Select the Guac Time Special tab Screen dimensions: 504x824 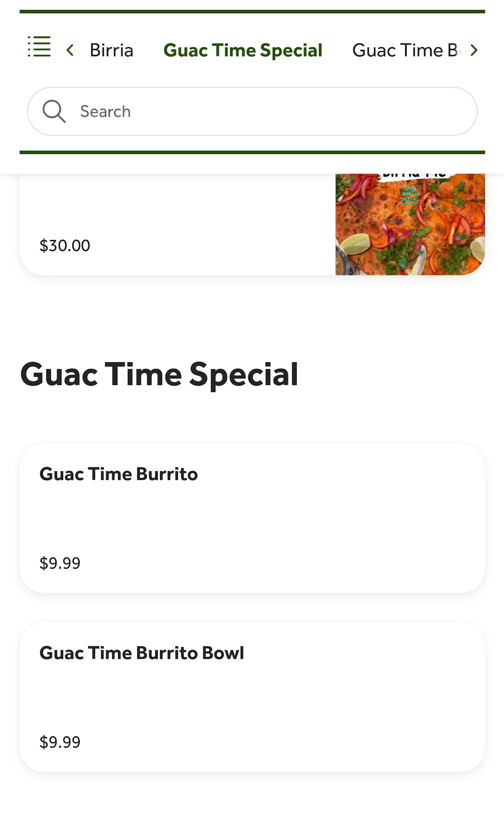coord(243,51)
